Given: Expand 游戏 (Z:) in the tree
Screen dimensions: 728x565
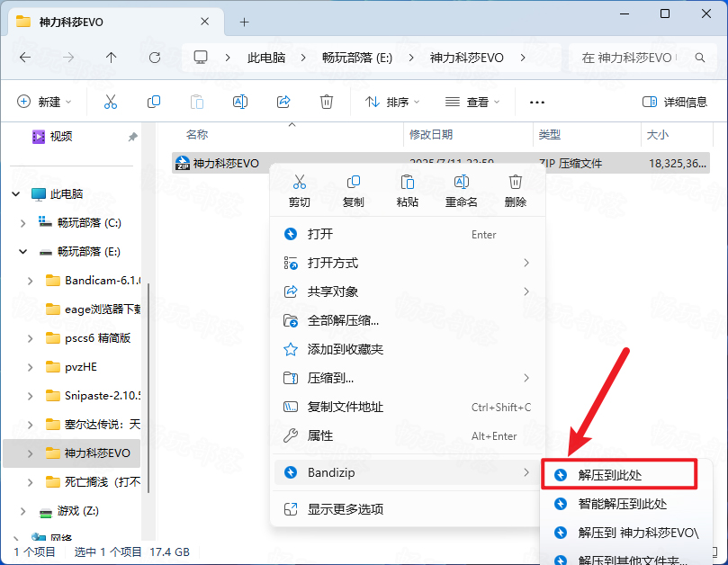Looking at the screenshot, I should click(x=23, y=511).
